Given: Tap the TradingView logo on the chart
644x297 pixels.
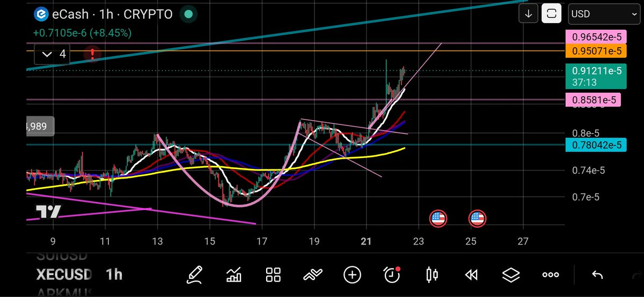Looking at the screenshot, I should [48, 212].
